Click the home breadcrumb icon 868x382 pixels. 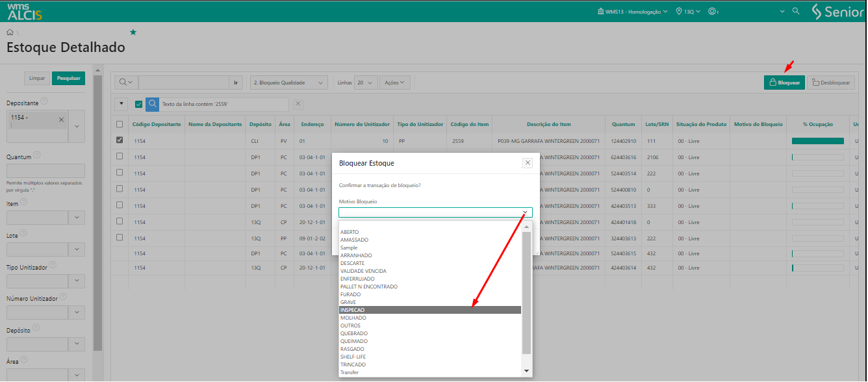(10, 32)
